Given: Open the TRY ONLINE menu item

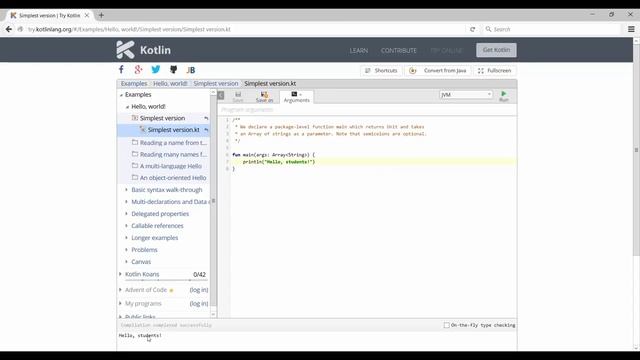Looking at the screenshot, I should tap(446, 51).
